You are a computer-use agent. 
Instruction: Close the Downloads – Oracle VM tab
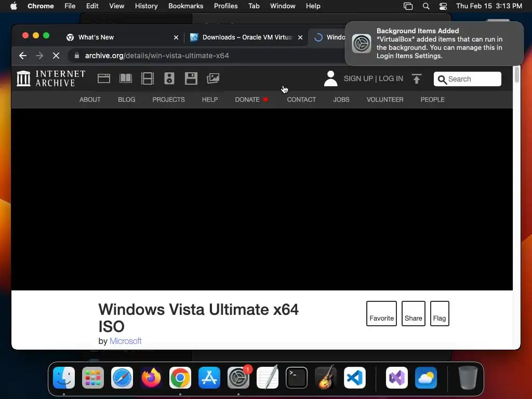(x=300, y=37)
